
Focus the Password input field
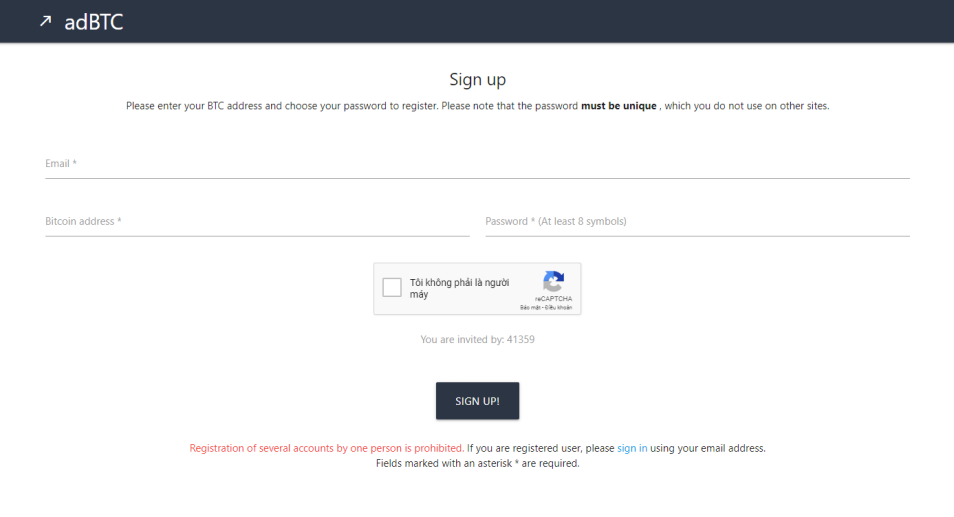tap(698, 222)
